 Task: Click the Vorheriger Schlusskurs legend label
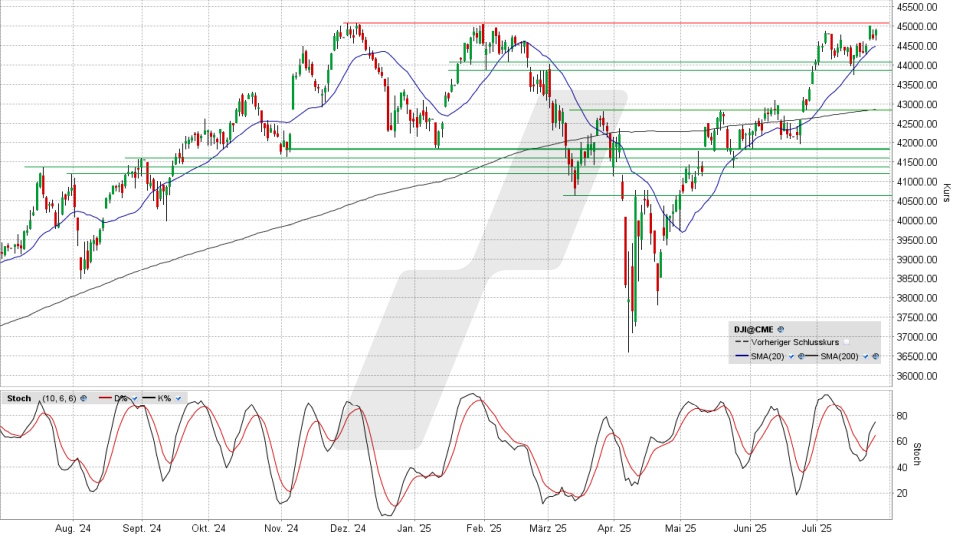[x=795, y=342]
